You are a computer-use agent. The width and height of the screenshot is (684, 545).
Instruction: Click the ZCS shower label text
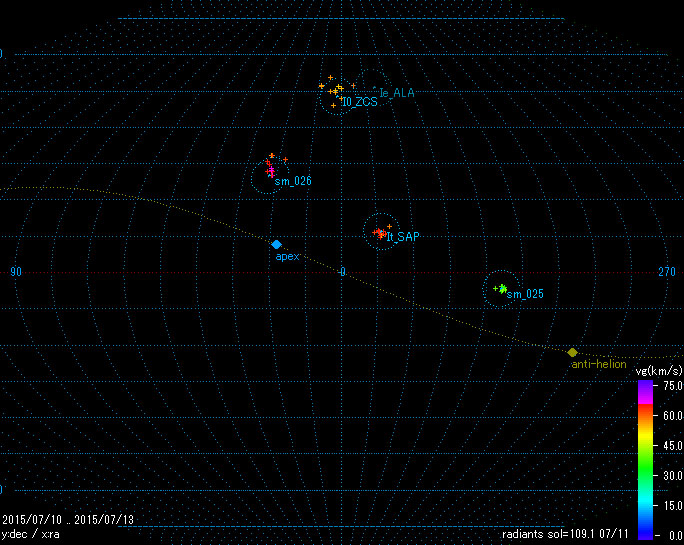[359, 102]
